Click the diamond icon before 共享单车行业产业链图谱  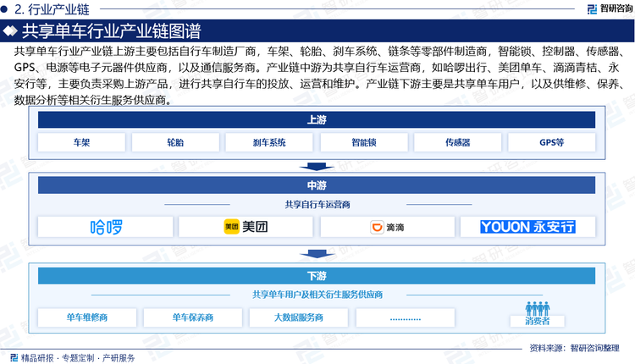click(x=10, y=30)
